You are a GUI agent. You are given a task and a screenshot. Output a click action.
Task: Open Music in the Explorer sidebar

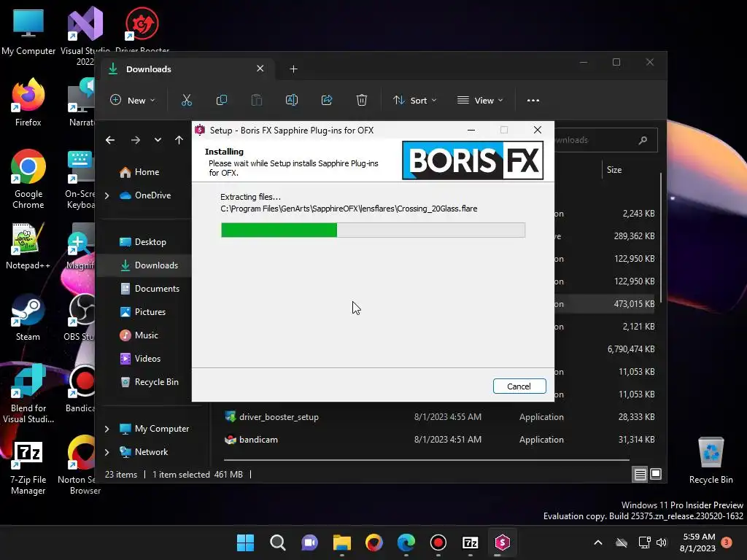pyautogui.click(x=139, y=335)
